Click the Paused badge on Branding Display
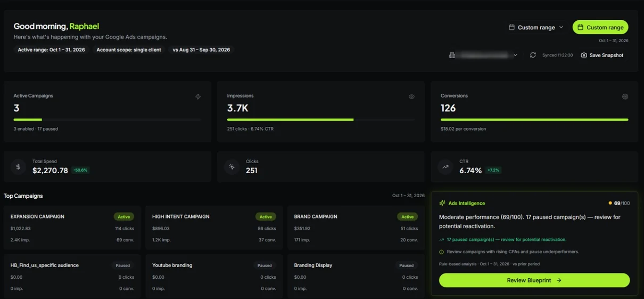644x299 pixels. (x=406, y=265)
